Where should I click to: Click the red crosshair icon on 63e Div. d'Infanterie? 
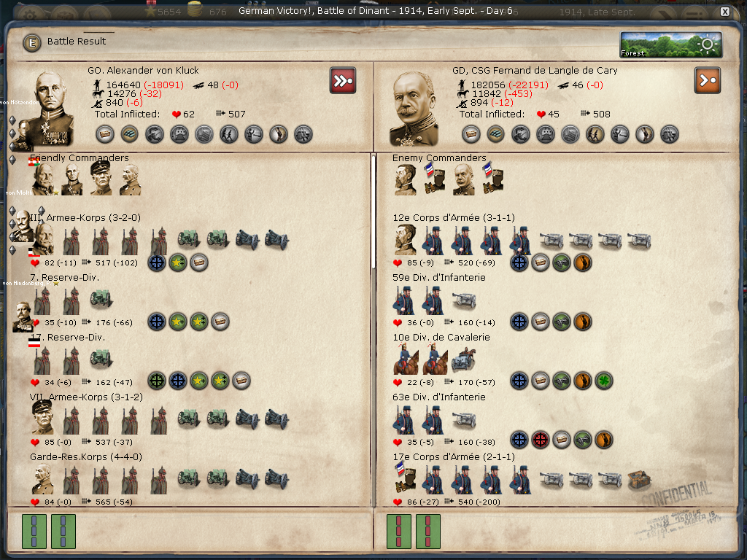(541, 440)
